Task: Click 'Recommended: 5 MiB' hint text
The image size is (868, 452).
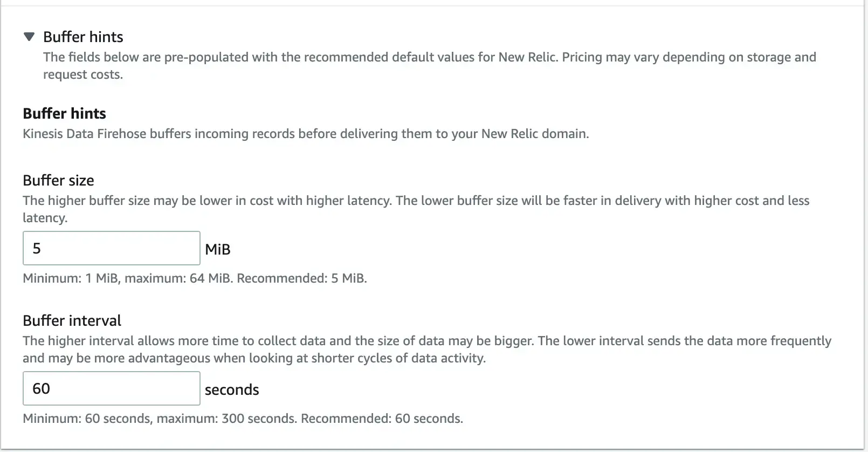Action: coord(302,278)
